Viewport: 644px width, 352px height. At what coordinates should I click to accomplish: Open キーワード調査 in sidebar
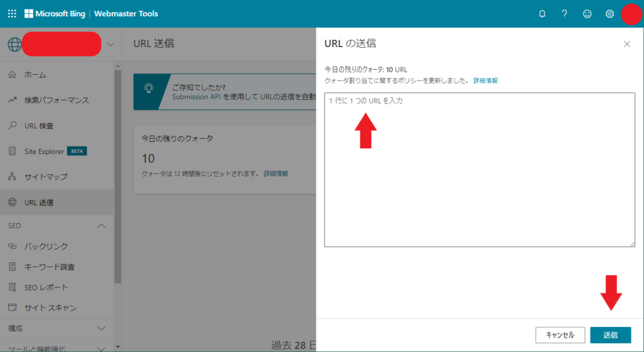point(57,267)
